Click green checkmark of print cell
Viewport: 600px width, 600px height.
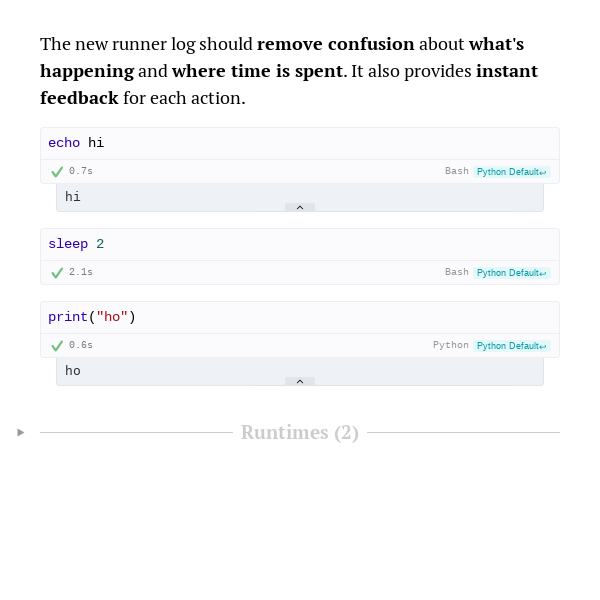(x=57, y=346)
